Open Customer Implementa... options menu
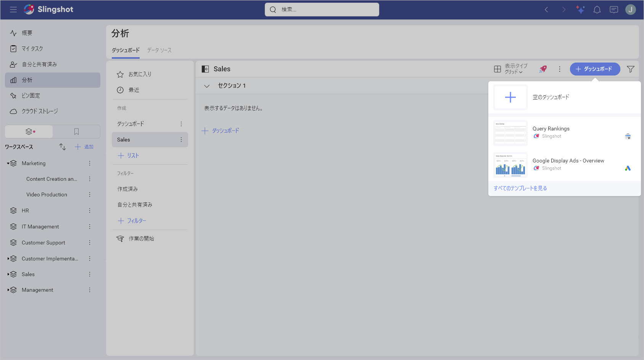The width and height of the screenshot is (644, 360). pos(90,259)
